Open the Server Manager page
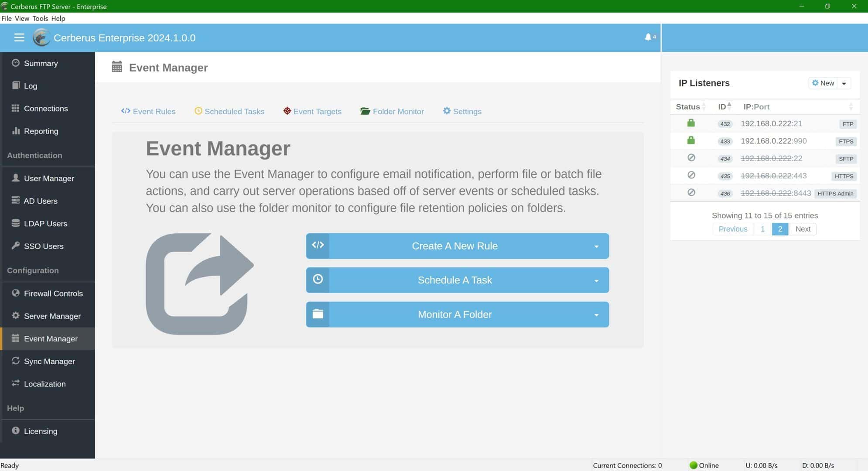Image resolution: width=868 pixels, height=471 pixels. (51, 316)
